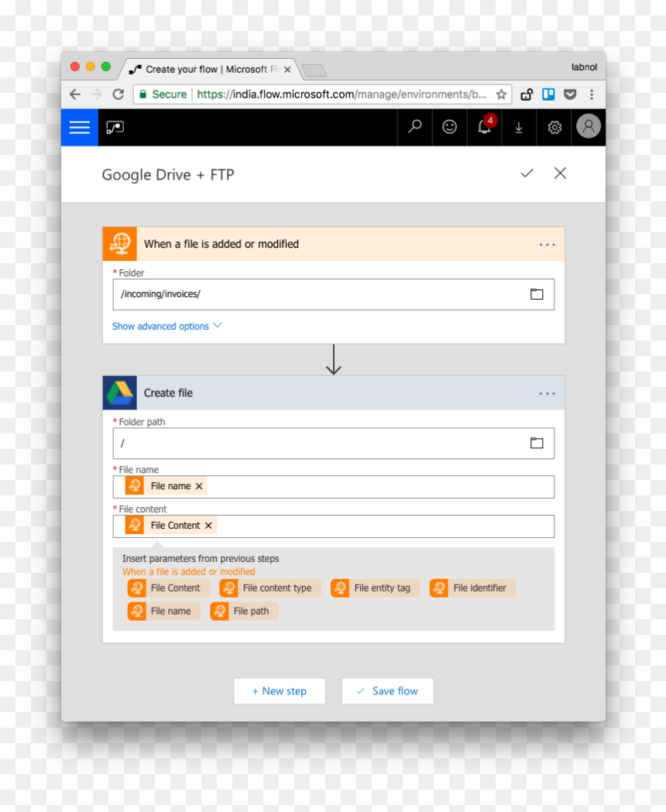
Task: Open Chrome's three-dot menu
Action: [592, 94]
